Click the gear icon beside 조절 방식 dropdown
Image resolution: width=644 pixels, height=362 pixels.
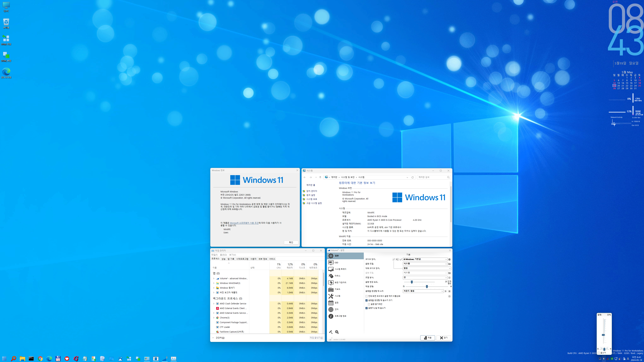449,278
